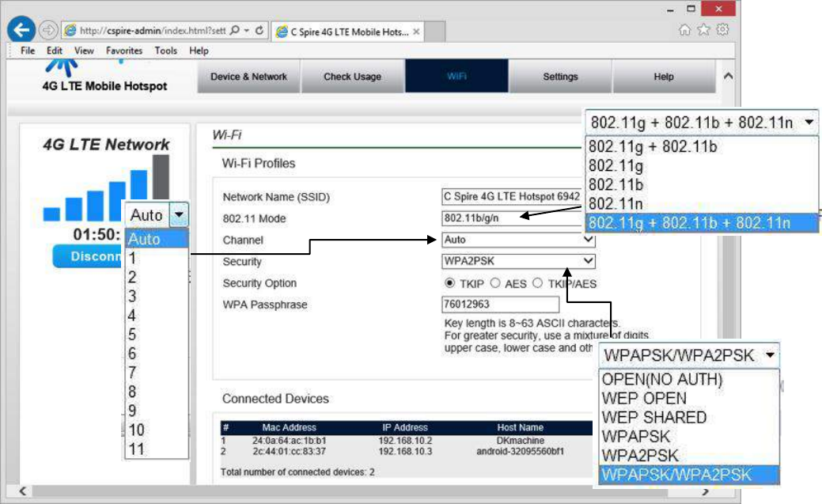The height and width of the screenshot is (504, 822).
Task: Select highlighted 802.11g + 802.11b + 802.11n option
Action: (x=702, y=223)
